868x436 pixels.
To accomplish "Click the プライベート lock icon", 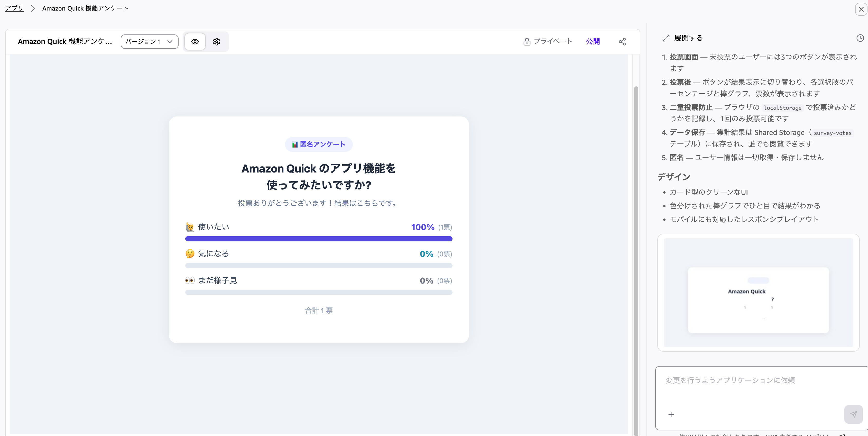I will click(x=527, y=41).
